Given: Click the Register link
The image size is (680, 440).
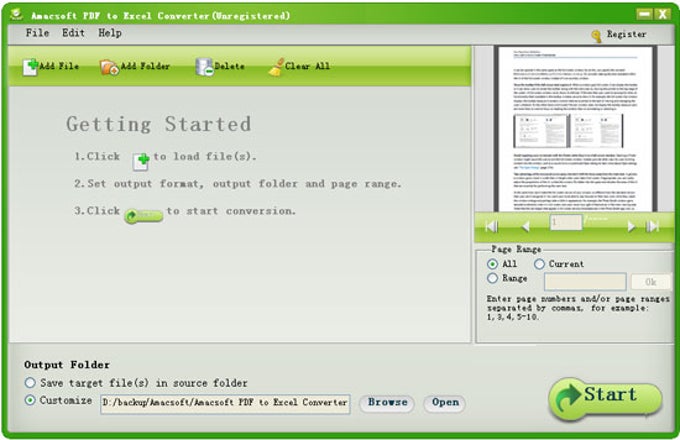Looking at the screenshot, I should [626, 34].
